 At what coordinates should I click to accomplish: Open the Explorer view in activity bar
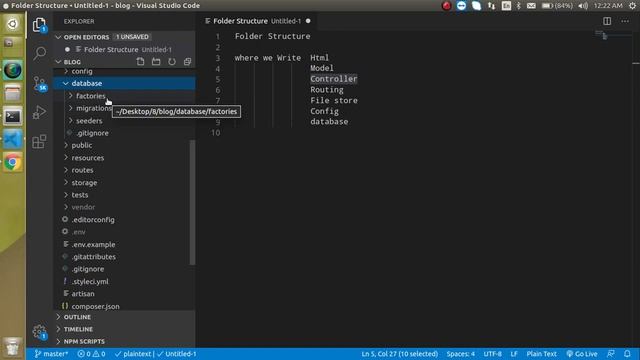pyautogui.click(x=39, y=25)
